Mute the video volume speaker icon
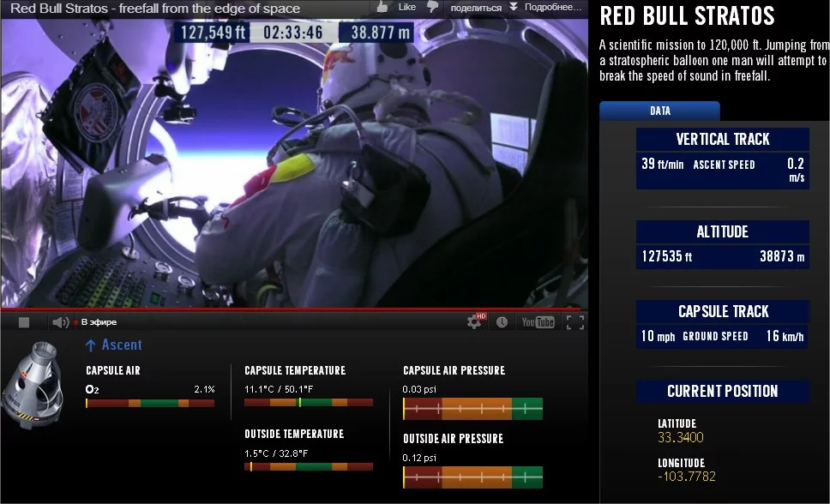 tap(60, 322)
